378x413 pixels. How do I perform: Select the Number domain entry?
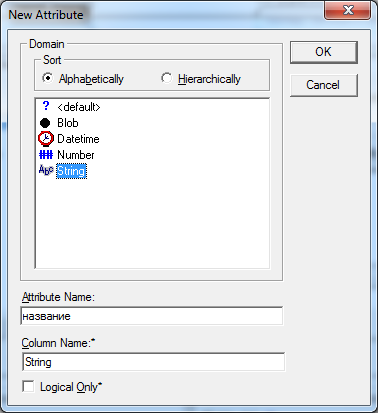[76, 155]
